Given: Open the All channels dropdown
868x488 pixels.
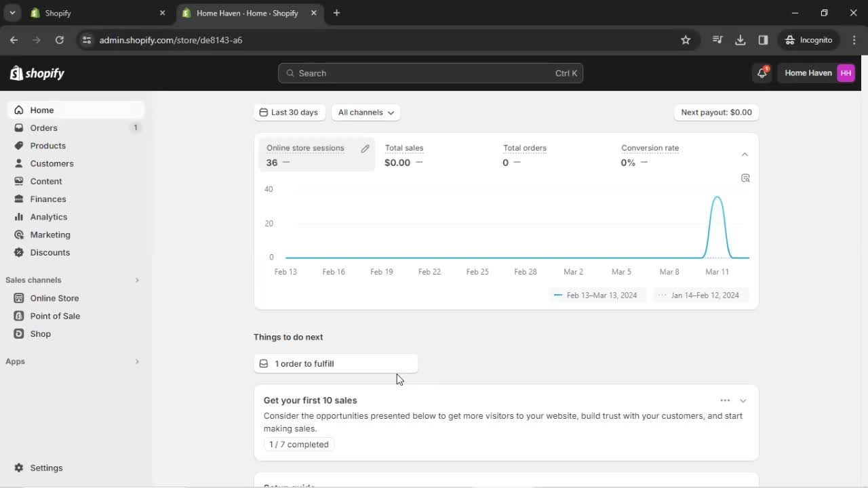Looking at the screenshot, I should [x=366, y=113].
